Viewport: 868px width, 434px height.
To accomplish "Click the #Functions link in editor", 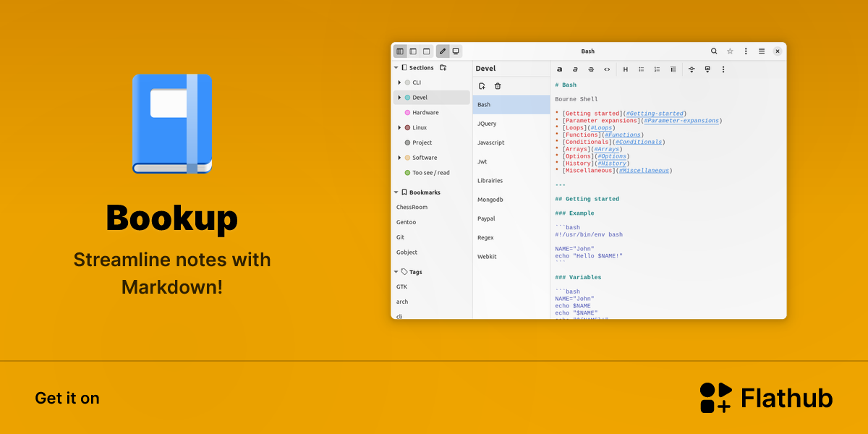I will click(622, 135).
